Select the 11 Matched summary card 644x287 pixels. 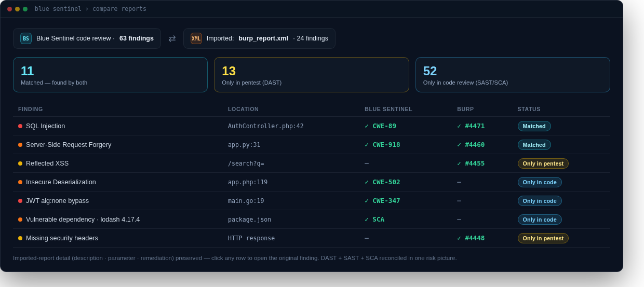(x=110, y=75)
